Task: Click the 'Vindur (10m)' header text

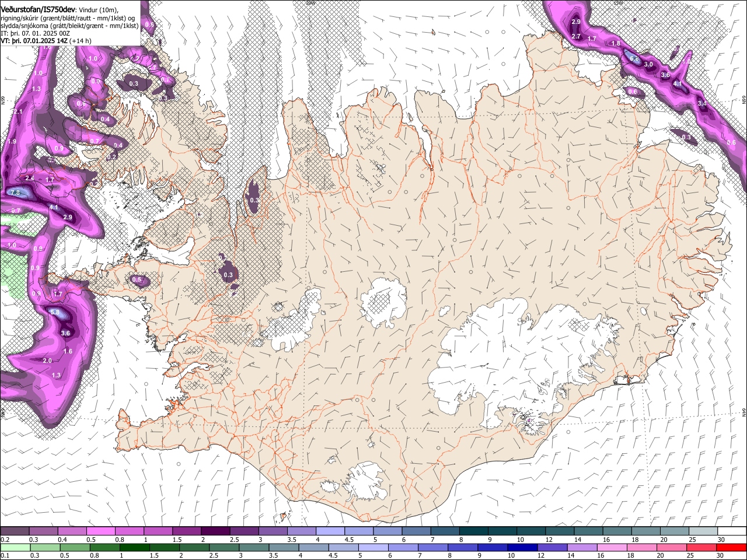Action: (x=99, y=9)
